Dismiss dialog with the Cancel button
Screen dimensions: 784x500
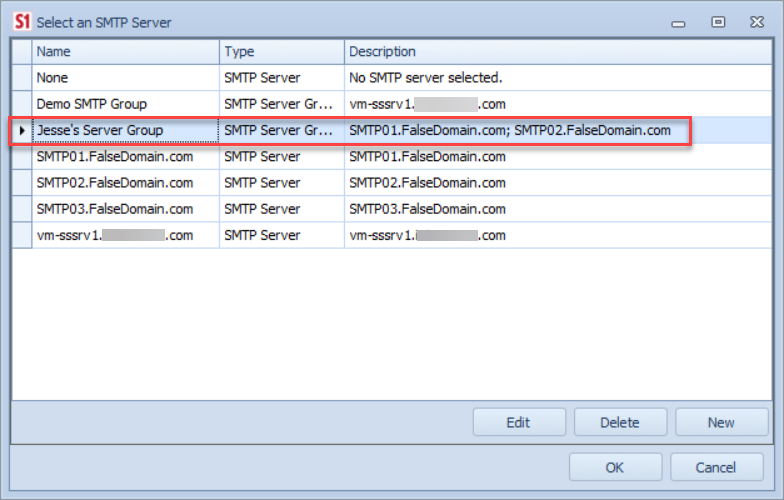pos(716,468)
